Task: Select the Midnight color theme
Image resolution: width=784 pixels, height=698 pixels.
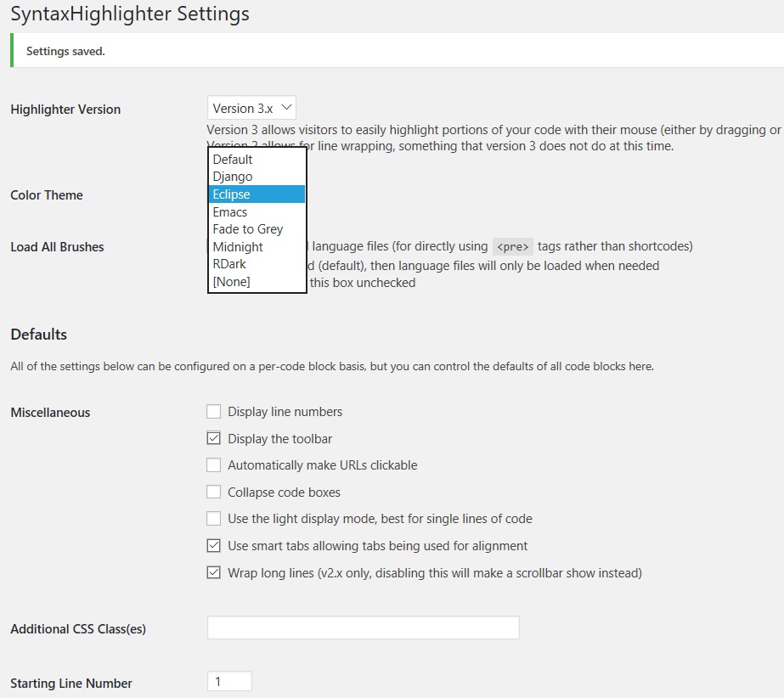Action: pyautogui.click(x=257, y=246)
